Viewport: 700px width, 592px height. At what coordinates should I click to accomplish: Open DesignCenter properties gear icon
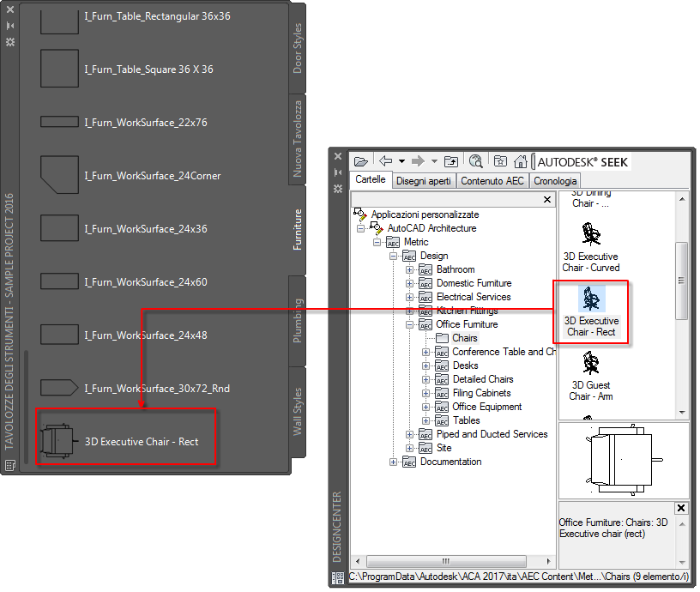pos(338,189)
